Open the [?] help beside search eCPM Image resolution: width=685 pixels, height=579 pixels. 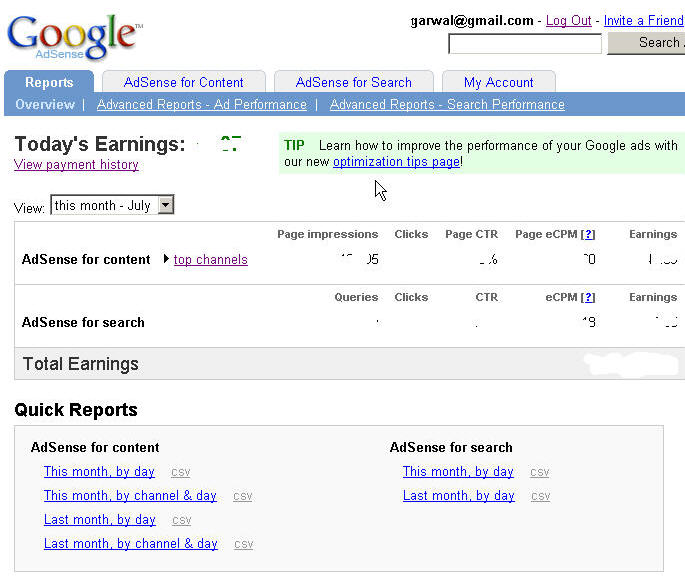point(588,298)
